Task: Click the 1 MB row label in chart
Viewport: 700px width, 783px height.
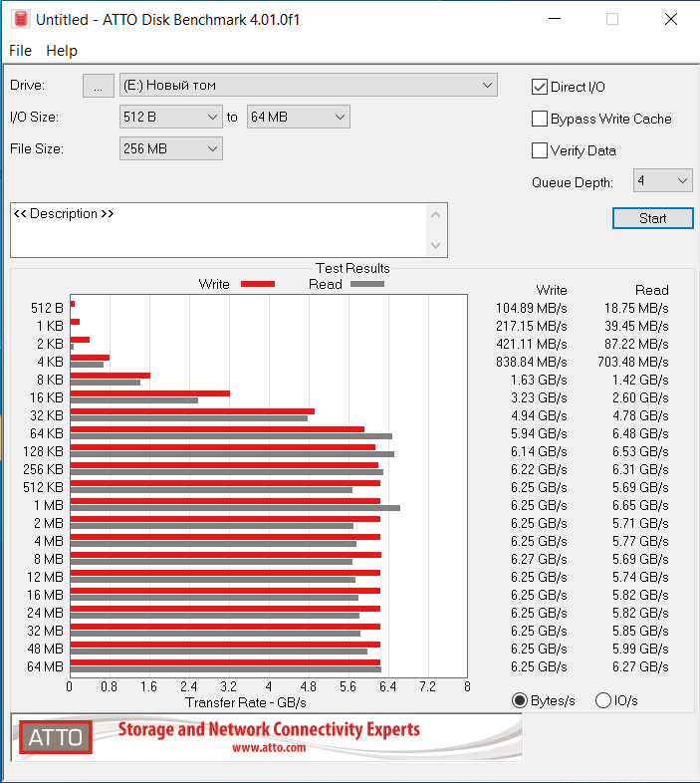Action: pos(49,505)
